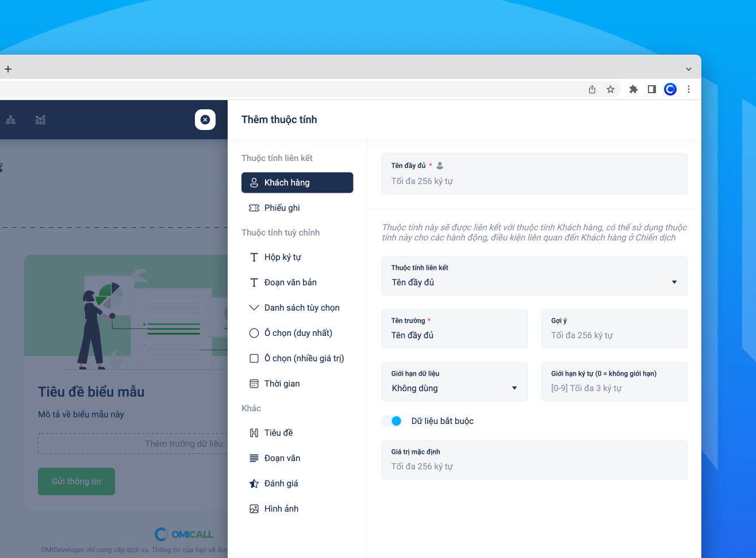Viewport: 756px width, 558px height.
Task: Open the browser extensions puzzle icon
Action: click(x=634, y=89)
